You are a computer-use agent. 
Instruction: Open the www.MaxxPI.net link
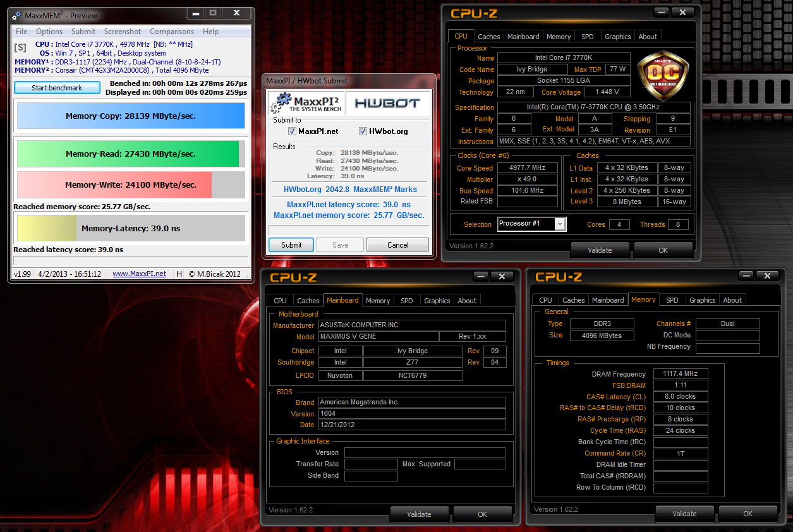click(x=140, y=274)
